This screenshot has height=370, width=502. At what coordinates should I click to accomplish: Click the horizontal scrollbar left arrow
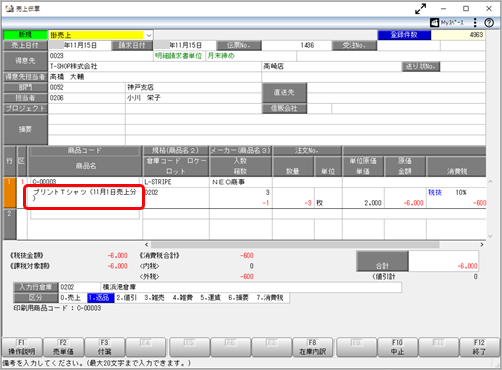[147, 245]
